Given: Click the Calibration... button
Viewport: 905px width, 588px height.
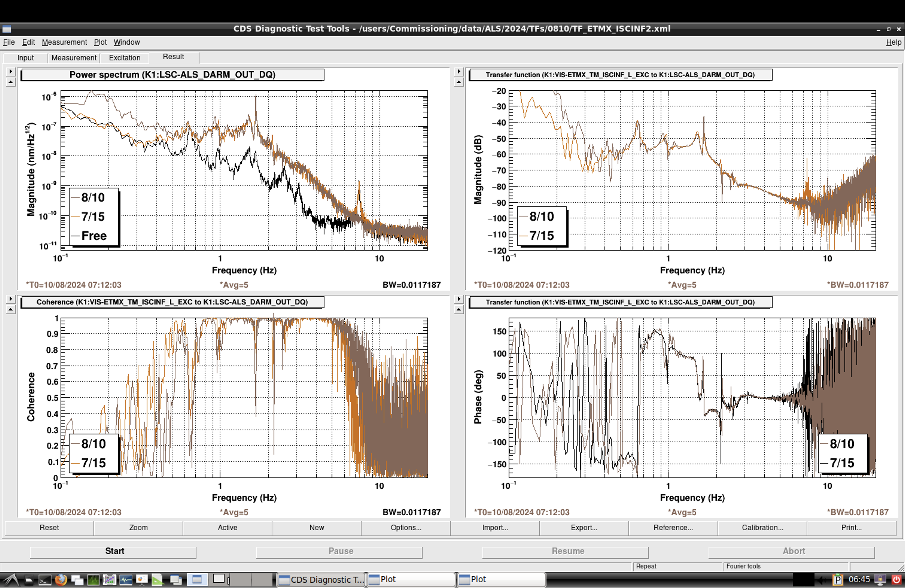Looking at the screenshot, I should point(762,528).
